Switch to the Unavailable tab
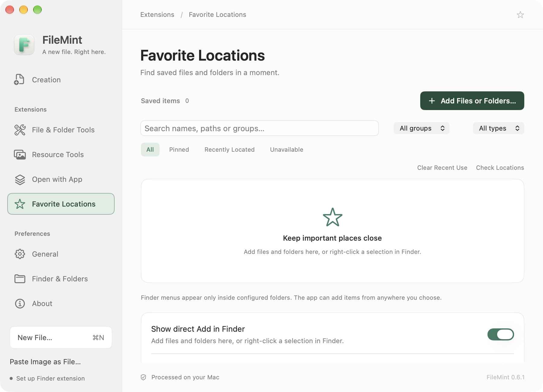543x392 pixels. pyautogui.click(x=287, y=150)
